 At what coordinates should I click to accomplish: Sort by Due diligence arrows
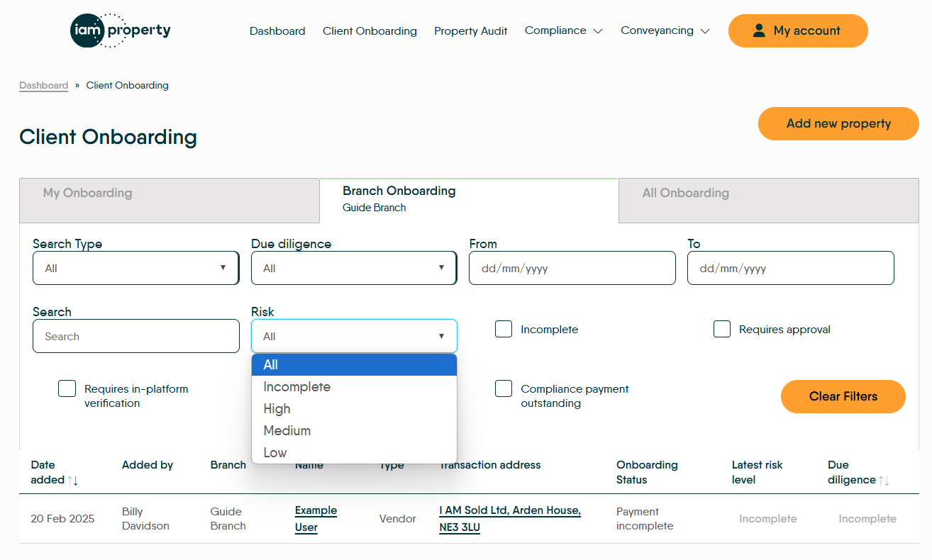pos(884,481)
